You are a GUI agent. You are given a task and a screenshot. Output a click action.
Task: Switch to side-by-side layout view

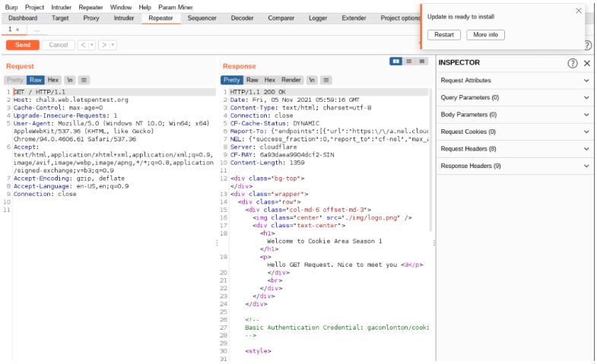tap(395, 61)
